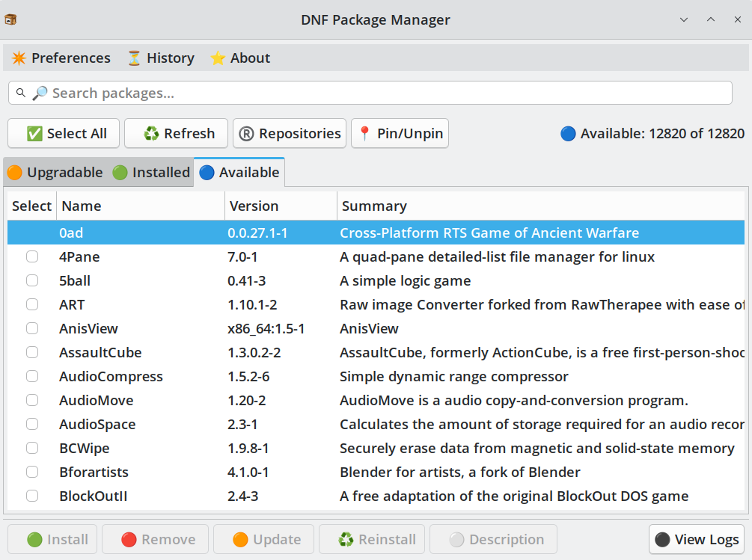Click the Summary column header
The height and width of the screenshot is (560, 752).
[540, 206]
